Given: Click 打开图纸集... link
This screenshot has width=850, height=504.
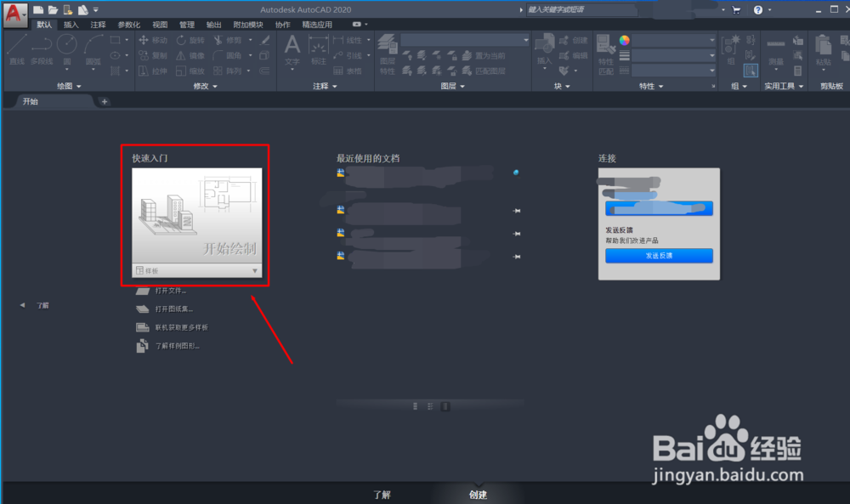Looking at the screenshot, I should pyautogui.click(x=174, y=309).
